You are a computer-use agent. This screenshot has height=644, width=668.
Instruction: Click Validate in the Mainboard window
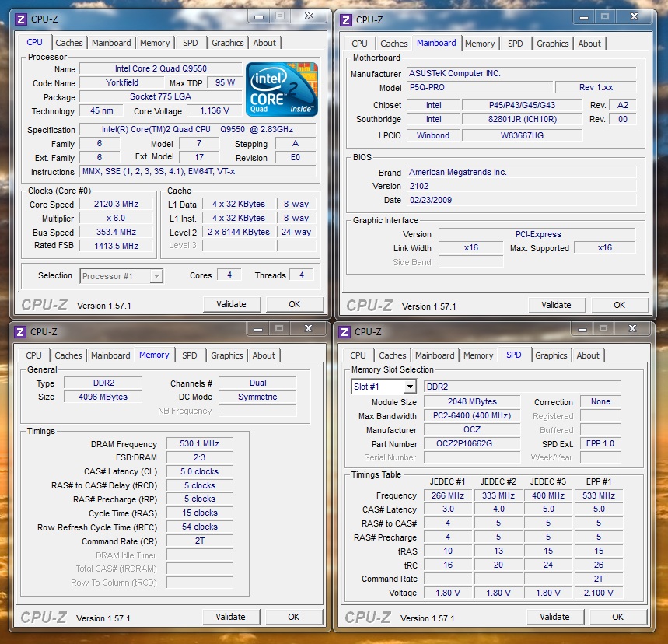pyautogui.click(x=556, y=305)
